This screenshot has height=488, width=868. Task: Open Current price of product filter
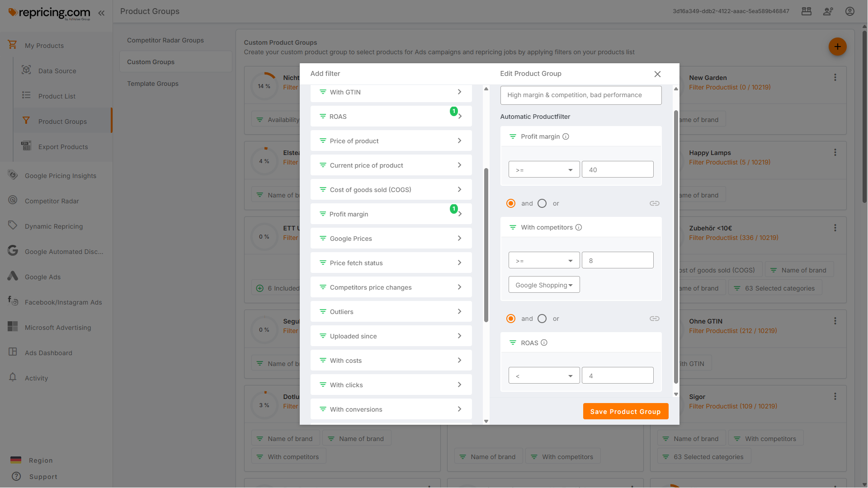point(391,165)
